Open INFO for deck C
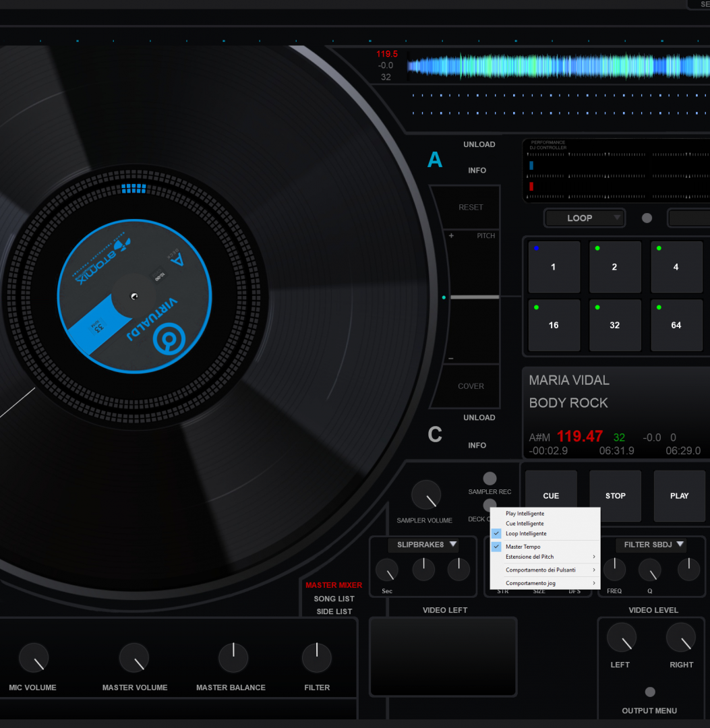This screenshot has height=728, width=710. [x=477, y=446]
